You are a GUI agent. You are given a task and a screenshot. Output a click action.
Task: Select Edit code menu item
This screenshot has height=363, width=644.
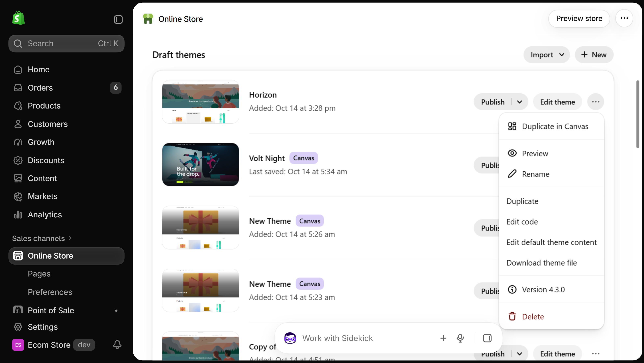(x=552, y=222)
